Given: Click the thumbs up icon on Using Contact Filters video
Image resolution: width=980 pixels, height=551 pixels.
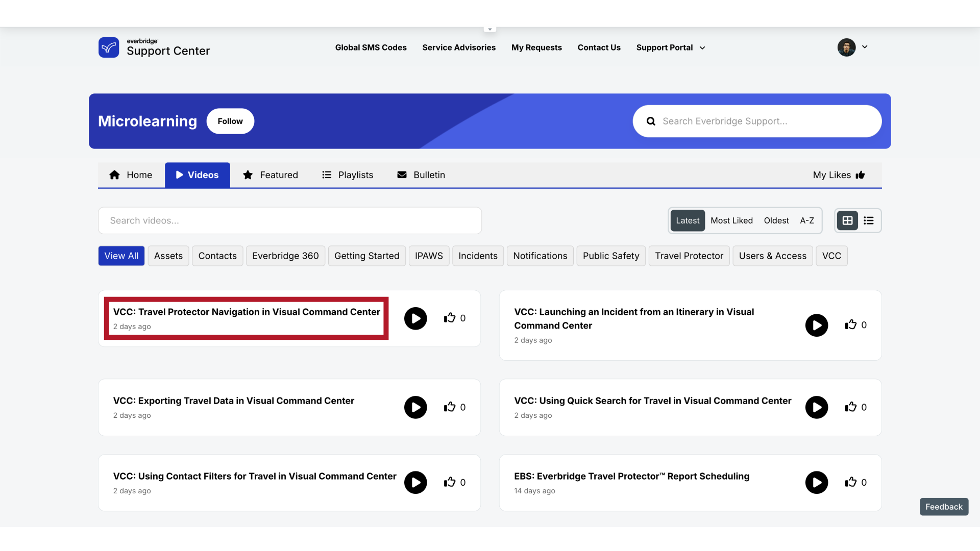Looking at the screenshot, I should pyautogui.click(x=450, y=482).
